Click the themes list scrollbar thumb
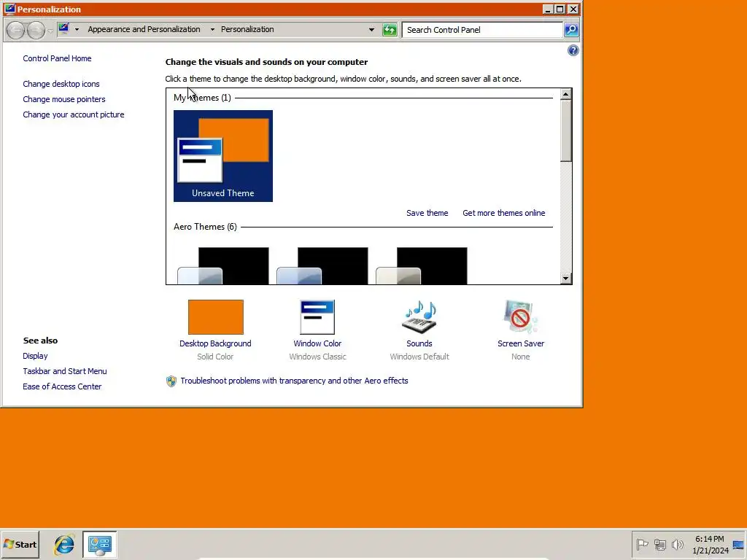 (565, 131)
